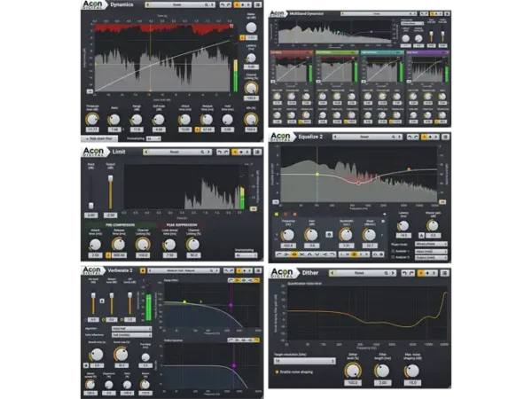This screenshot has width=532, height=399.
Task: Click undo arrow in Equalize 2
Action: (409, 137)
